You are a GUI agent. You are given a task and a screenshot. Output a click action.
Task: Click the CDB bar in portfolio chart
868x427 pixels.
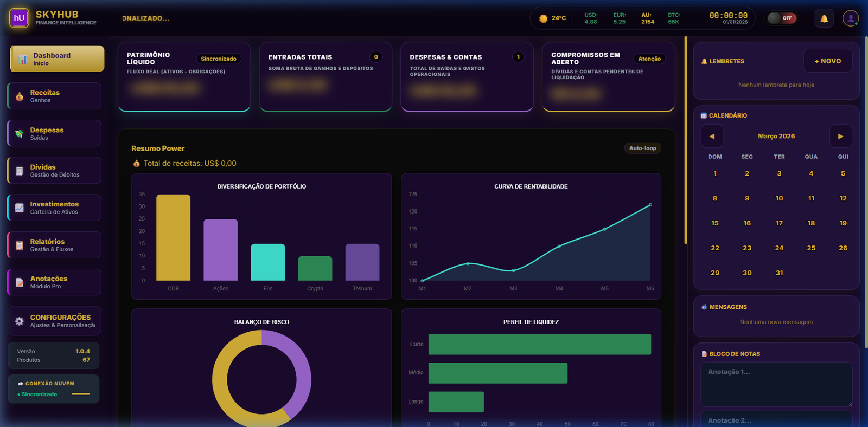click(x=173, y=237)
